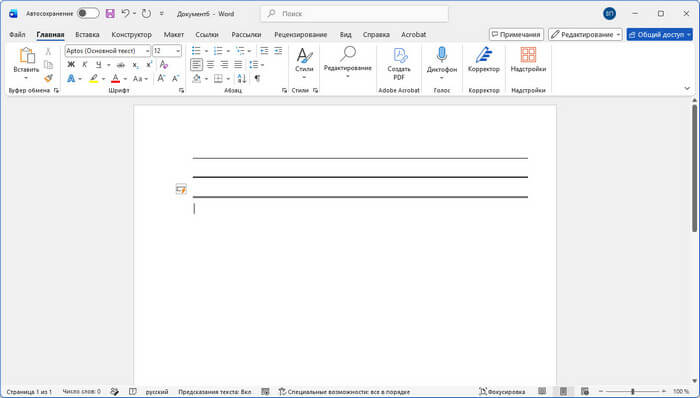The width and height of the screenshot is (700, 398).
Task: Apply Bold formatting with Ж icon
Action: (71, 65)
